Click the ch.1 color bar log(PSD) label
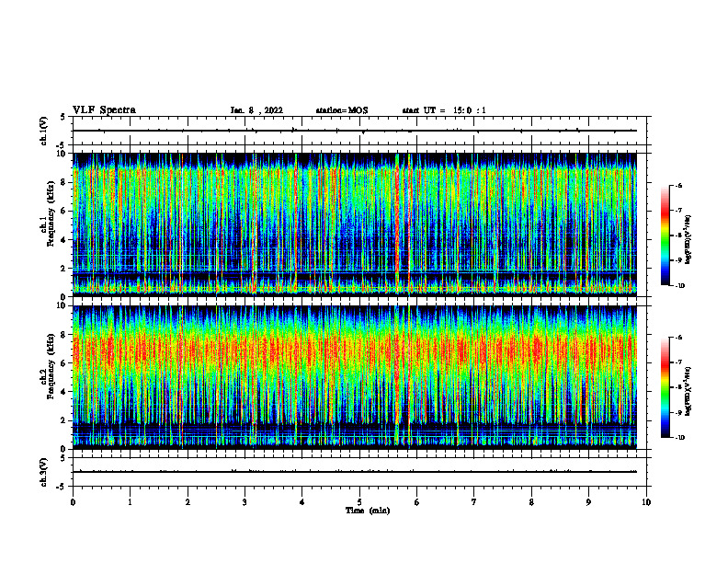 [688, 239]
